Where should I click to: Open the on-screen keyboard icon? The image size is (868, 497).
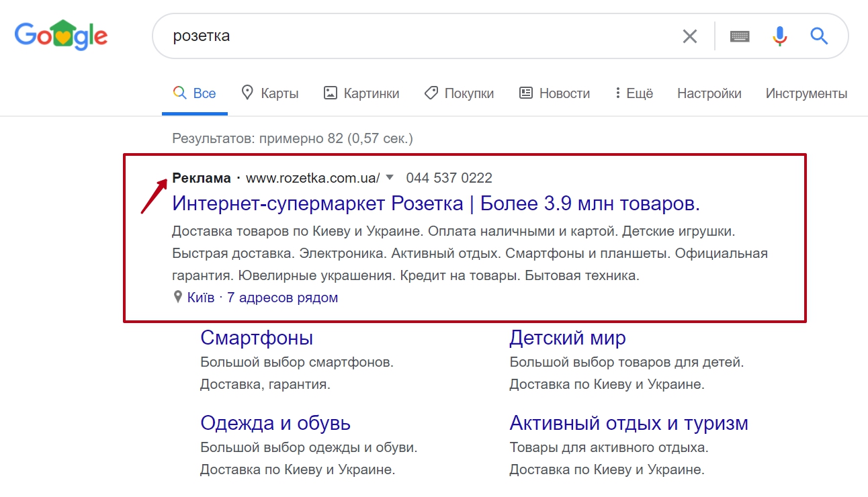(x=740, y=36)
